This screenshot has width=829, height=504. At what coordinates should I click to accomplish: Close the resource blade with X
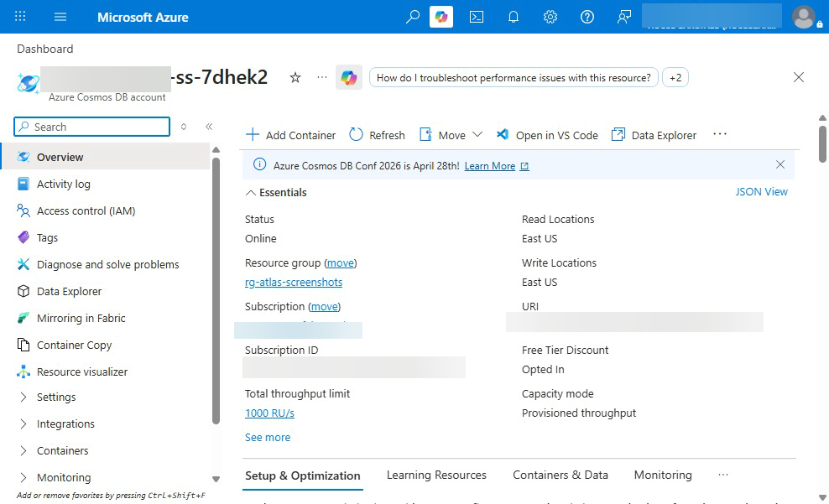click(798, 77)
